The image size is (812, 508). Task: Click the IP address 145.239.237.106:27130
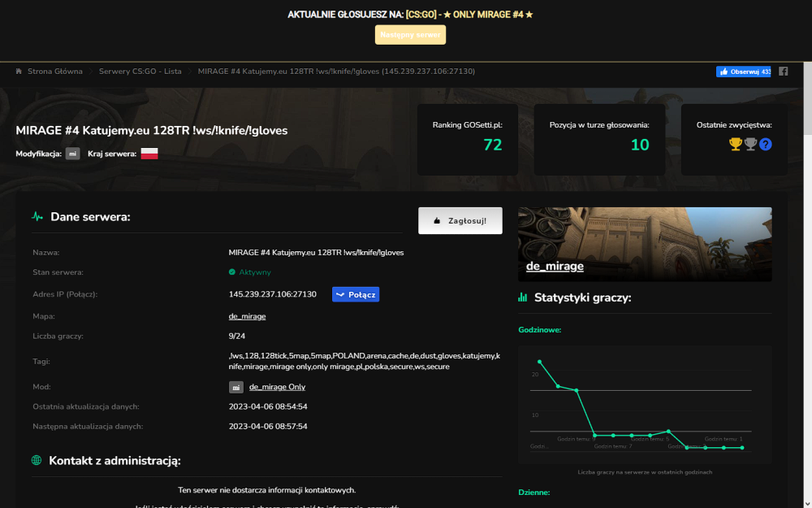point(272,294)
